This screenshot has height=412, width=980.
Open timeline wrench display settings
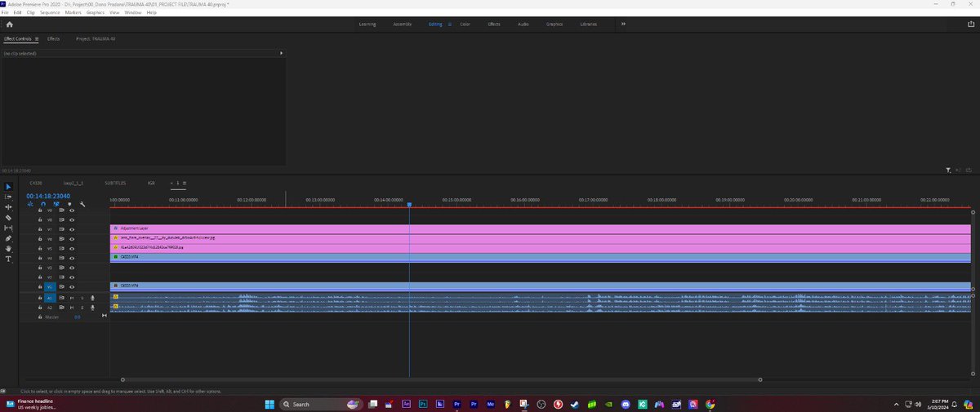(82, 205)
